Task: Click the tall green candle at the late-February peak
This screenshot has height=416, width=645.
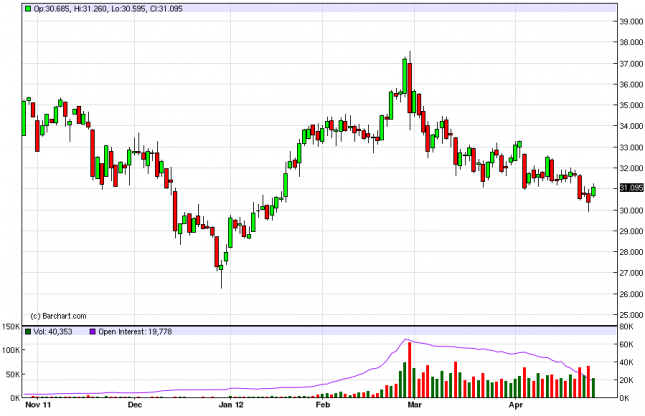Action: click(405, 76)
